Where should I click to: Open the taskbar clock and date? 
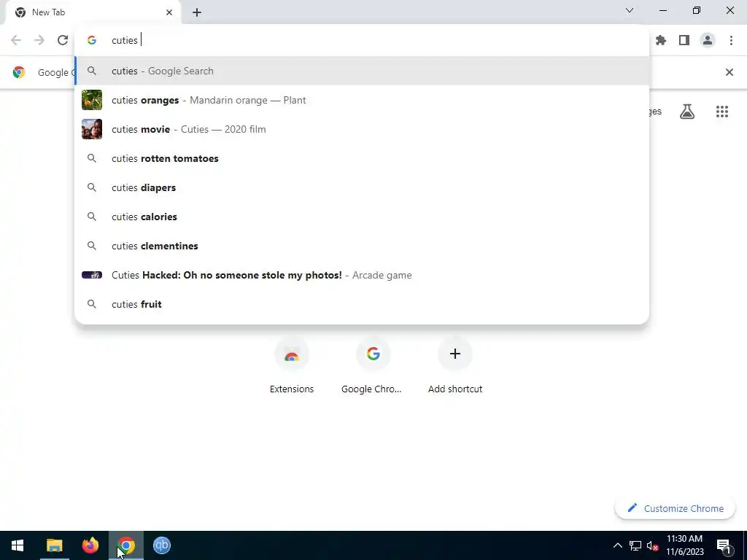[x=684, y=545]
